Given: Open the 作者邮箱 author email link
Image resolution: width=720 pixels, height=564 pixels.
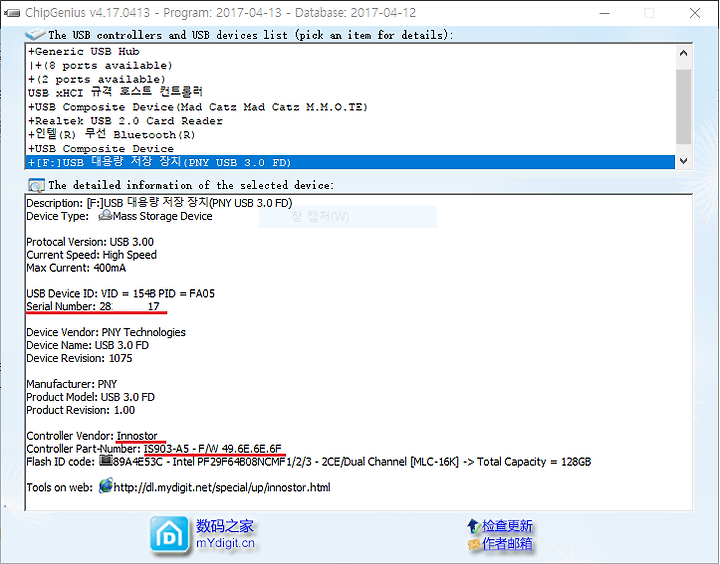Looking at the screenshot, I should [507, 544].
